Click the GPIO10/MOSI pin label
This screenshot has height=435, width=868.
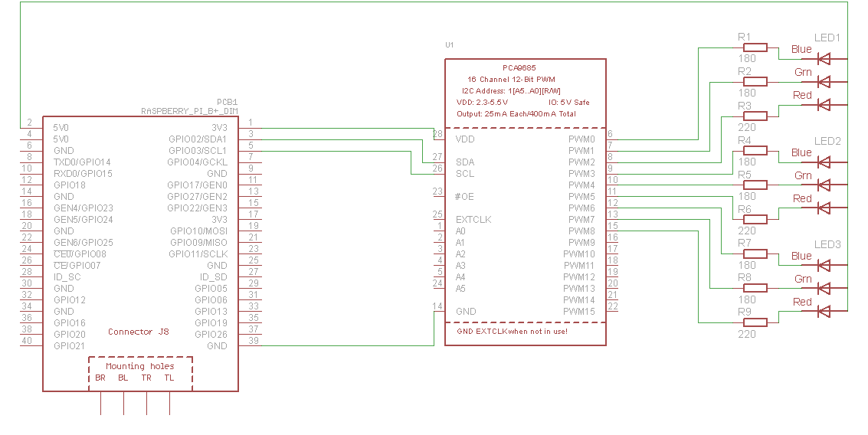[x=198, y=231]
